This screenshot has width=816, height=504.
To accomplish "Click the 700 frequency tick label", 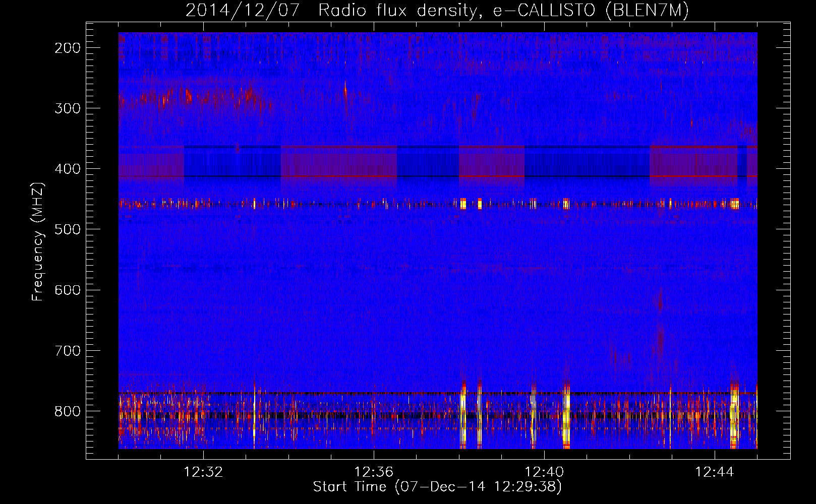I will tap(68, 350).
